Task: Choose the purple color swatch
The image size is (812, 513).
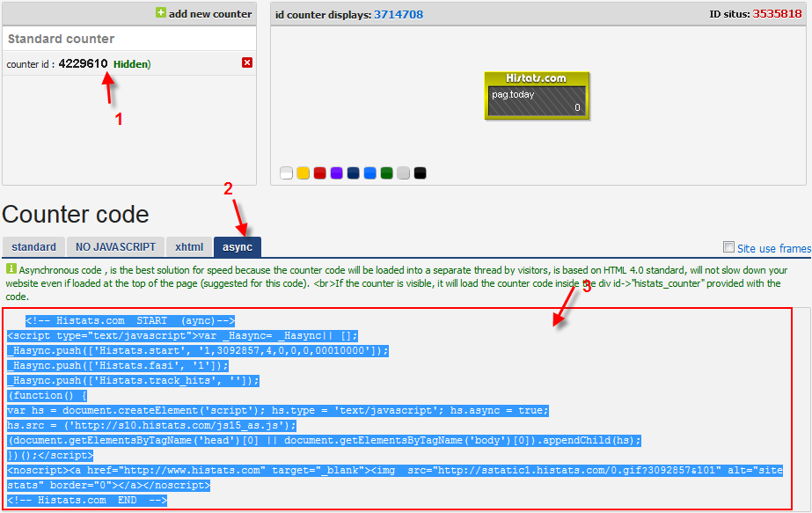Action: tap(337, 173)
